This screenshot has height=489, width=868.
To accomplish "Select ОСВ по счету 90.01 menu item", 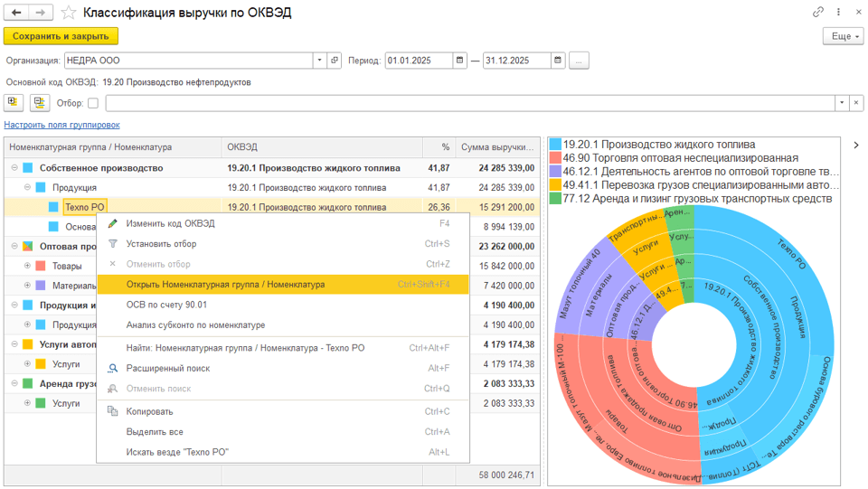I will pos(166,306).
